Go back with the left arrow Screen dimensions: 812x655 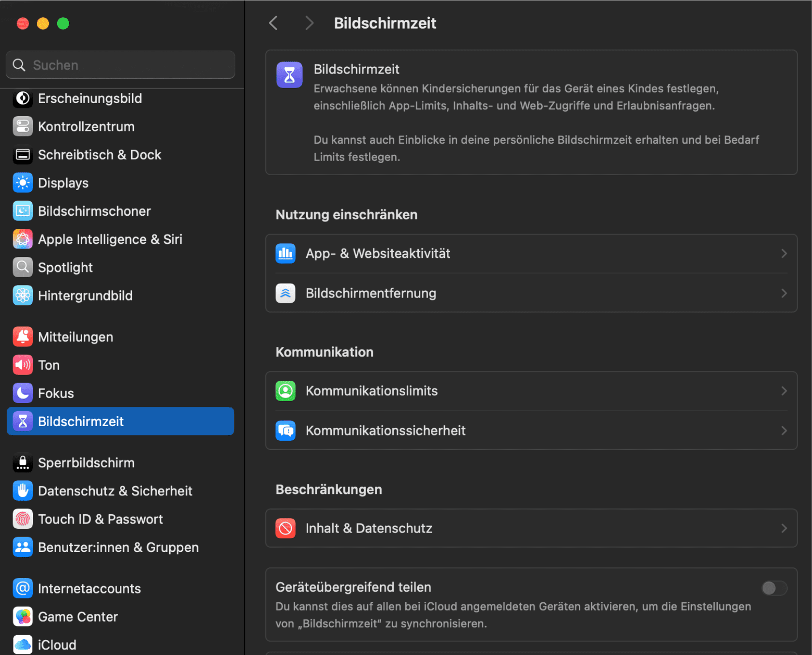point(274,23)
